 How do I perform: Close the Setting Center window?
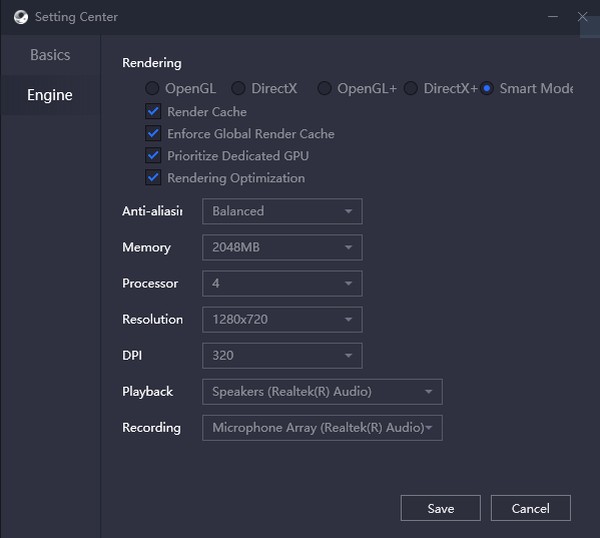(x=583, y=17)
